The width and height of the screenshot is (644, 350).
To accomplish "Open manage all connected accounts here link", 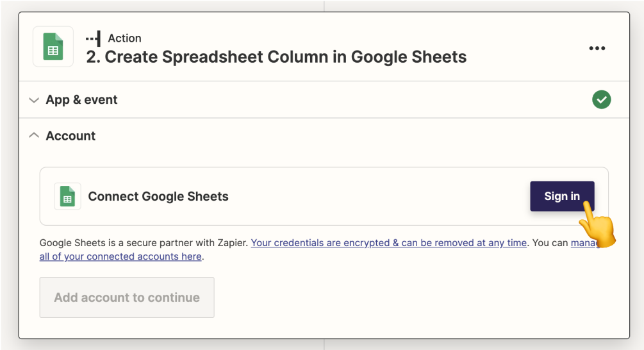I will tap(120, 256).
